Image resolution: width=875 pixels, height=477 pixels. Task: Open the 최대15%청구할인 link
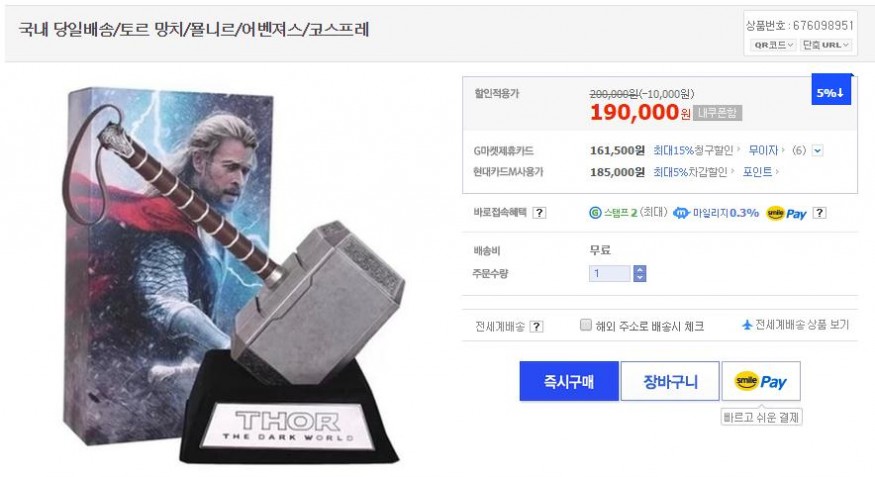pyautogui.click(x=695, y=151)
